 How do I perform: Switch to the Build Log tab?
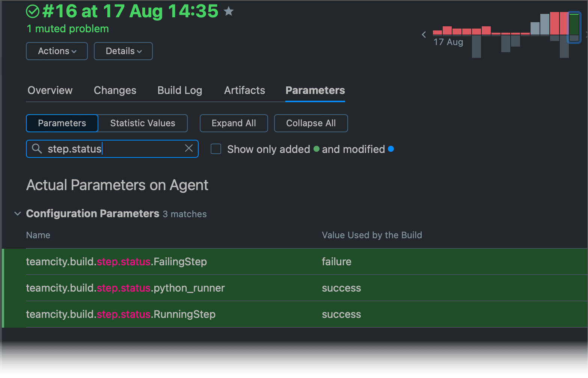click(x=180, y=91)
